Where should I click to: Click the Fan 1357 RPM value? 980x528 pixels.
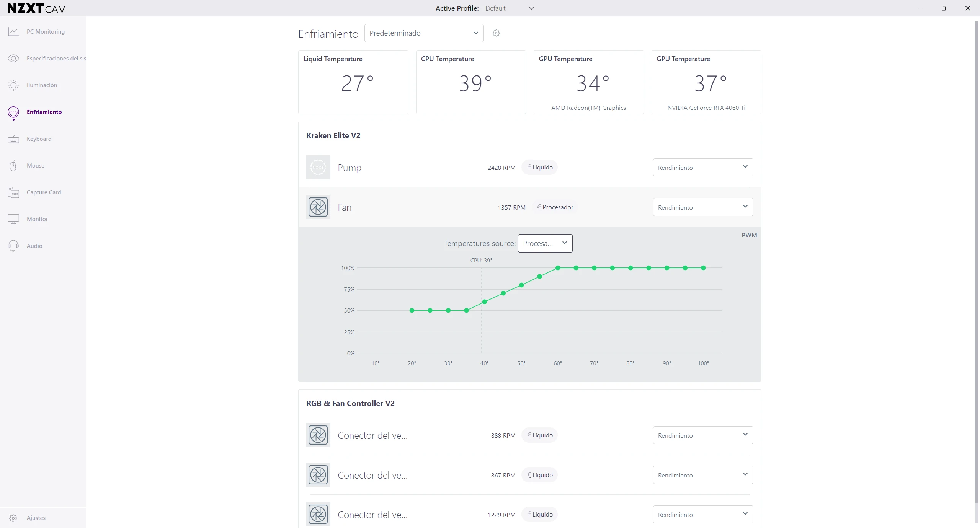pos(512,207)
